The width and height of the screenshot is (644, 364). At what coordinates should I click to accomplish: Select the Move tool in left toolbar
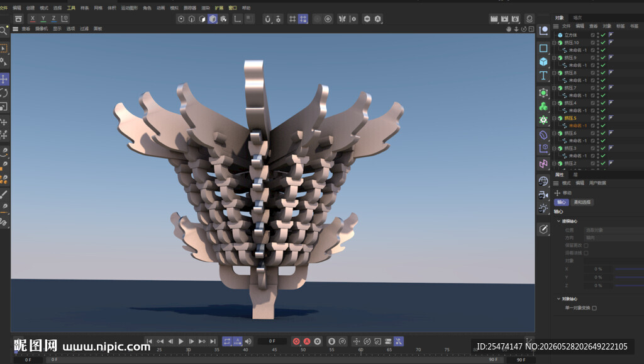pos(4,79)
